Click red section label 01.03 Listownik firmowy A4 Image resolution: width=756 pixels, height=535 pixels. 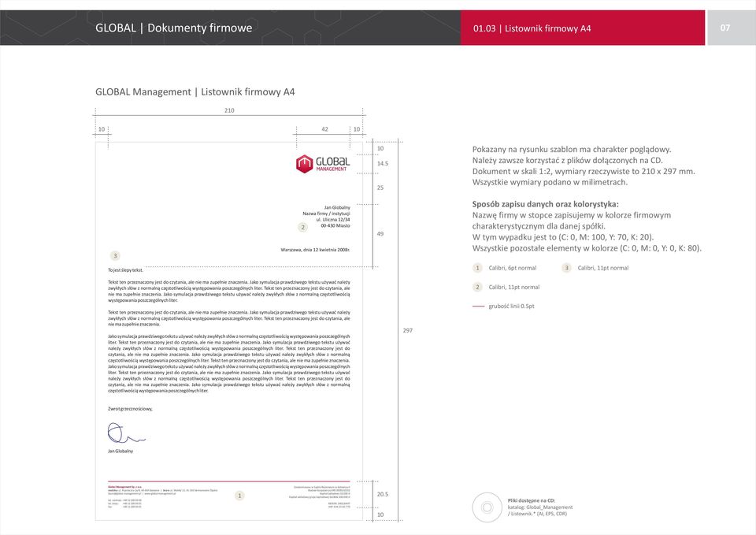[532, 28]
